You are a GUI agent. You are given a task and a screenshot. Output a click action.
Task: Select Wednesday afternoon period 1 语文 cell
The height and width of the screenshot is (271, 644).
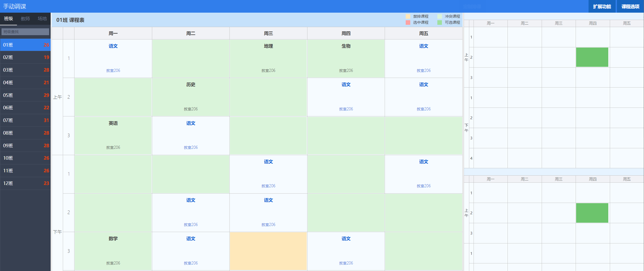(268, 174)
